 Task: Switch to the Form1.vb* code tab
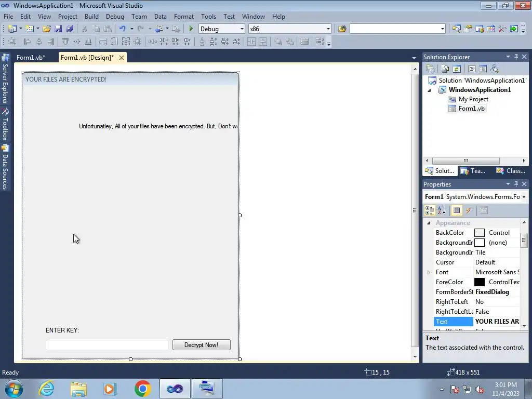pyautogui.click(x=31, y=57)
